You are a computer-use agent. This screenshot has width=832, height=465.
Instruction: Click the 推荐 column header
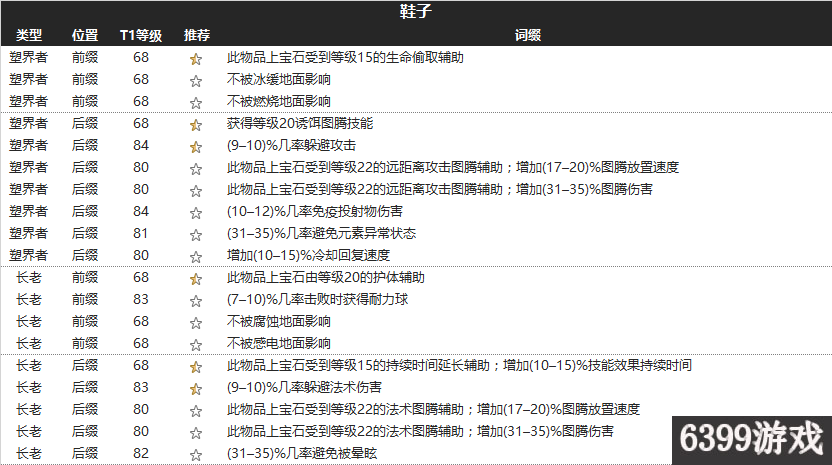[x=197, y=35]
